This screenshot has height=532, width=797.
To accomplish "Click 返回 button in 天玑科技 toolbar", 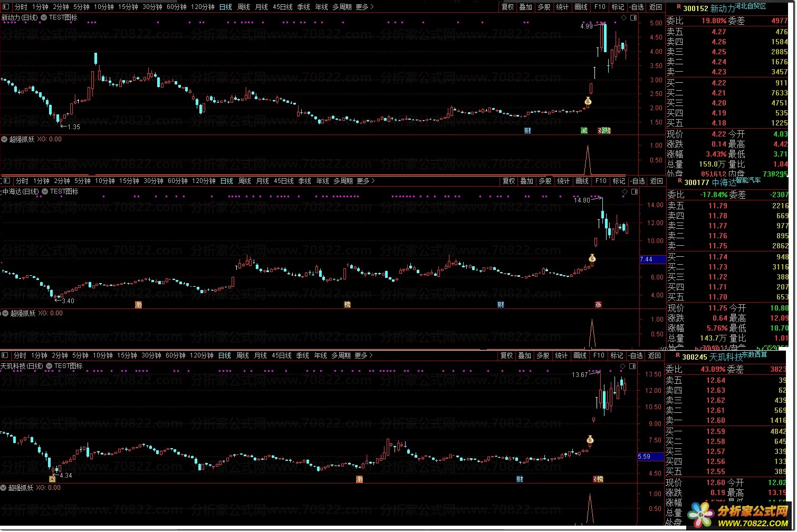I will (655, 355).
